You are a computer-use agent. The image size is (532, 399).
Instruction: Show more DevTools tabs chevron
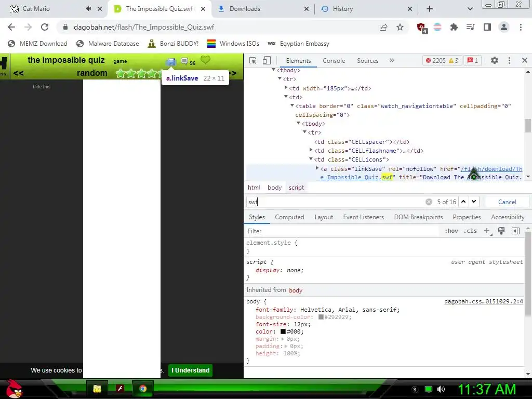pyautogui.click(x=392, y=60)
